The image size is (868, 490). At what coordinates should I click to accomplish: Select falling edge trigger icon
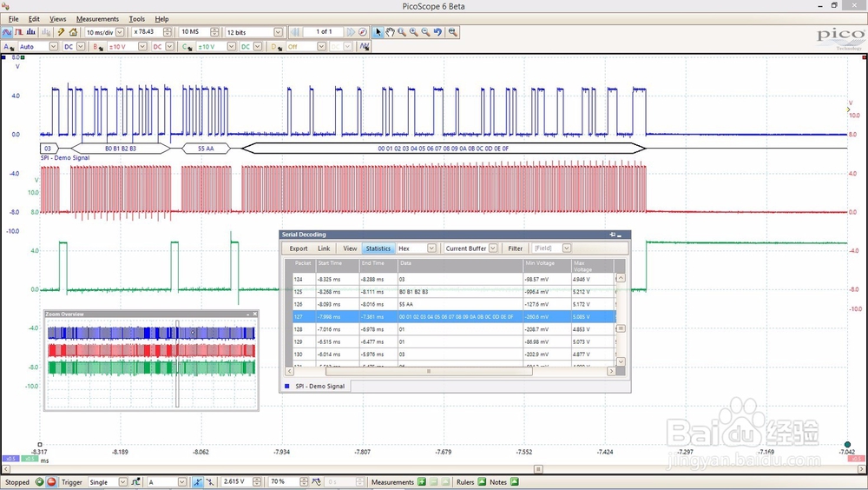210,481
